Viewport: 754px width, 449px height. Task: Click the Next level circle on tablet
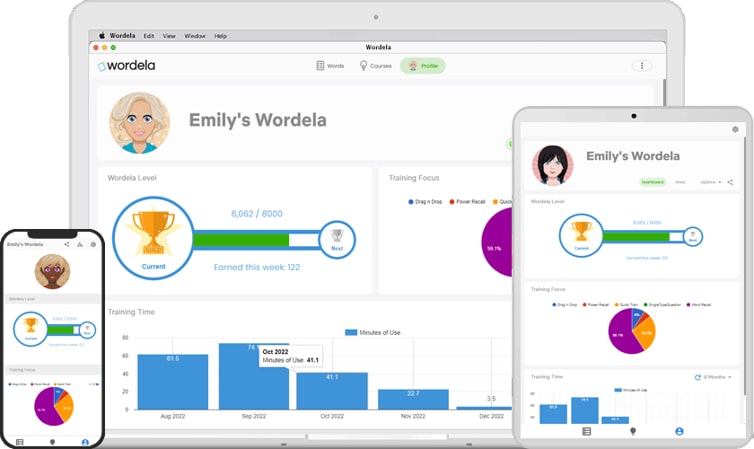coord(692,236)
